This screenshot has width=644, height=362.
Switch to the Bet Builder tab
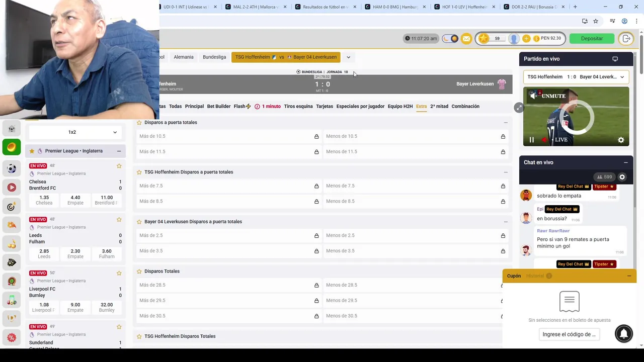click(x=219, y=107)
